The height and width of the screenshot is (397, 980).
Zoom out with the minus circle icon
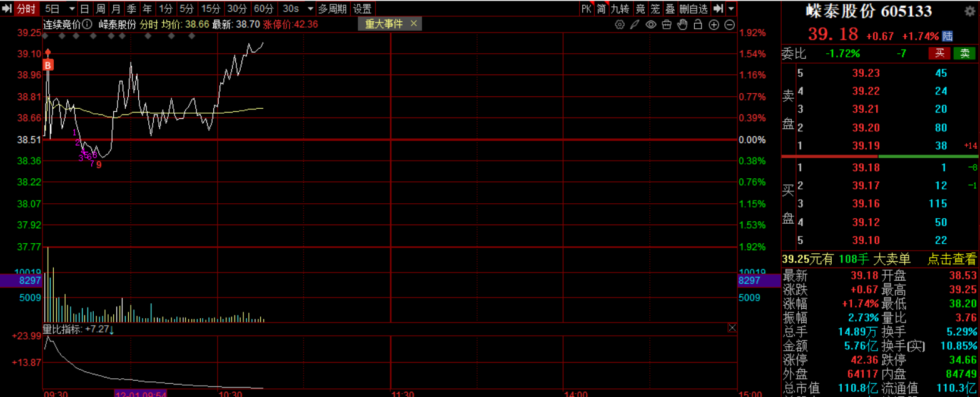729,24
